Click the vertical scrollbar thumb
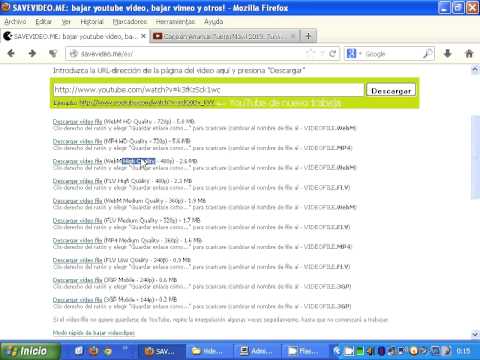 [x=475, y=157]
